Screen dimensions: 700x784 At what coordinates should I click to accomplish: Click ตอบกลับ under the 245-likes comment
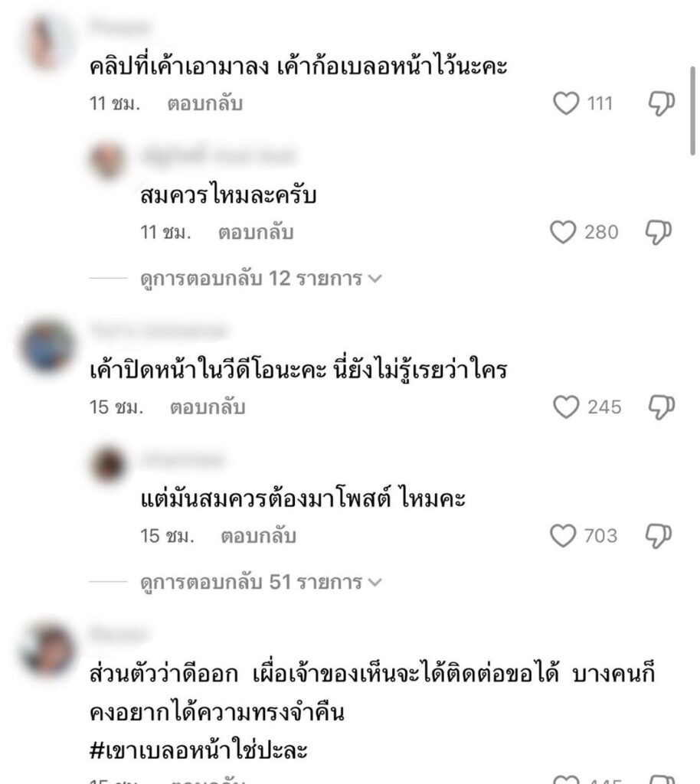(x=208, y=407)
